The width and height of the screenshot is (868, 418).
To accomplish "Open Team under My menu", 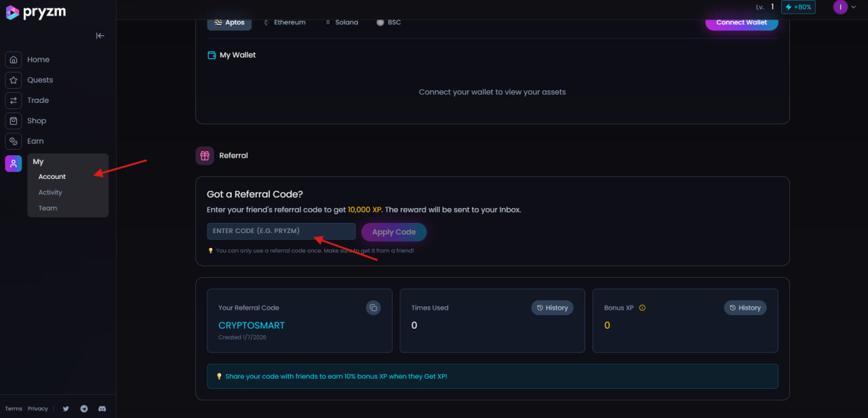I will click(47, 208).
